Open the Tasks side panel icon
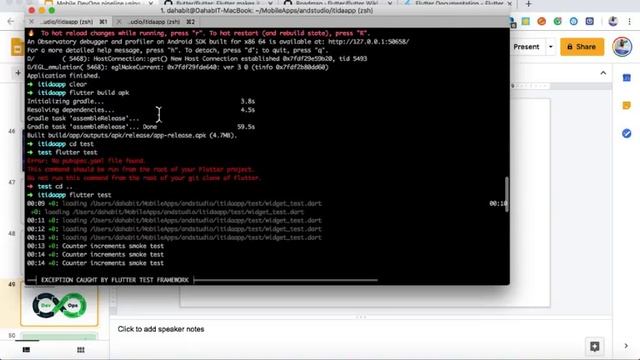 pyautogui.click(x=627, y=133)
